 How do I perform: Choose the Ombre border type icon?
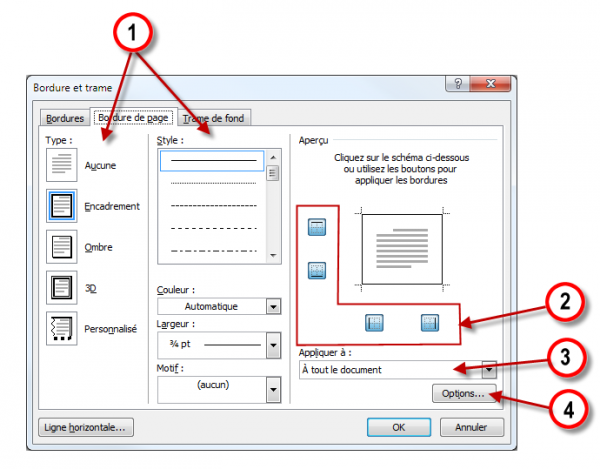click(62, 247)
